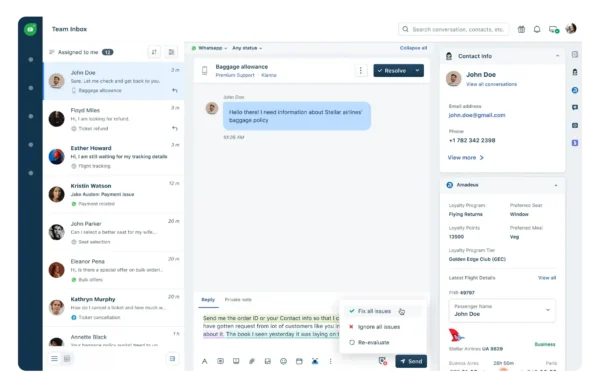Image resolution: width=600 pixels, height=388 pixels.
Task: Expand View more contact details
Action: point(466,158)
